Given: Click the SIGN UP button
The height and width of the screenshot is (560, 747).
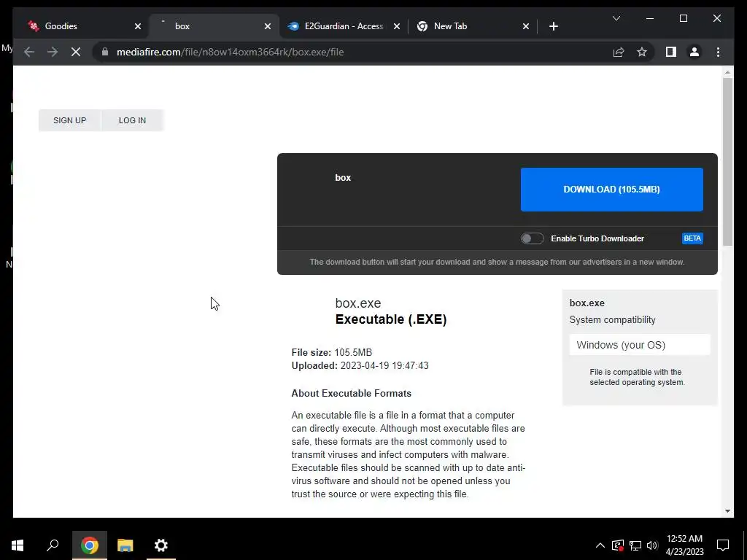Looking at the screenshot, I should [69, 120].
